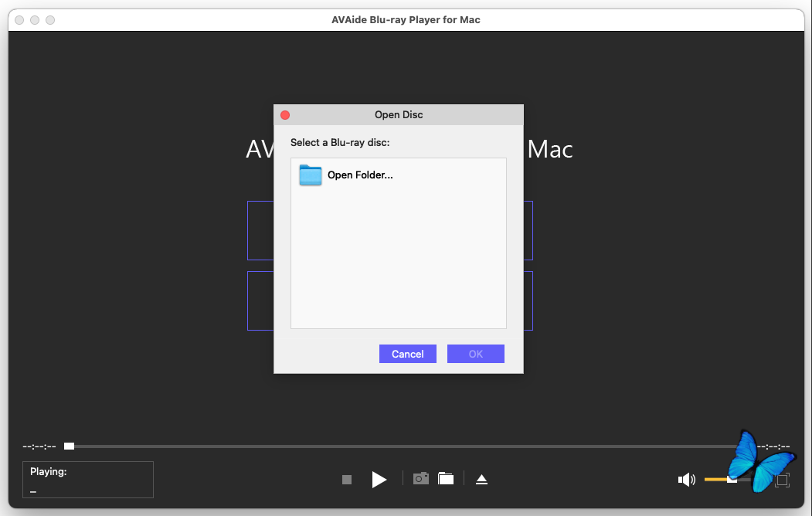The width and height of the screenshot is (812, 516).
Task: Click the Open Disc dialog title bar
Action: 399,115
